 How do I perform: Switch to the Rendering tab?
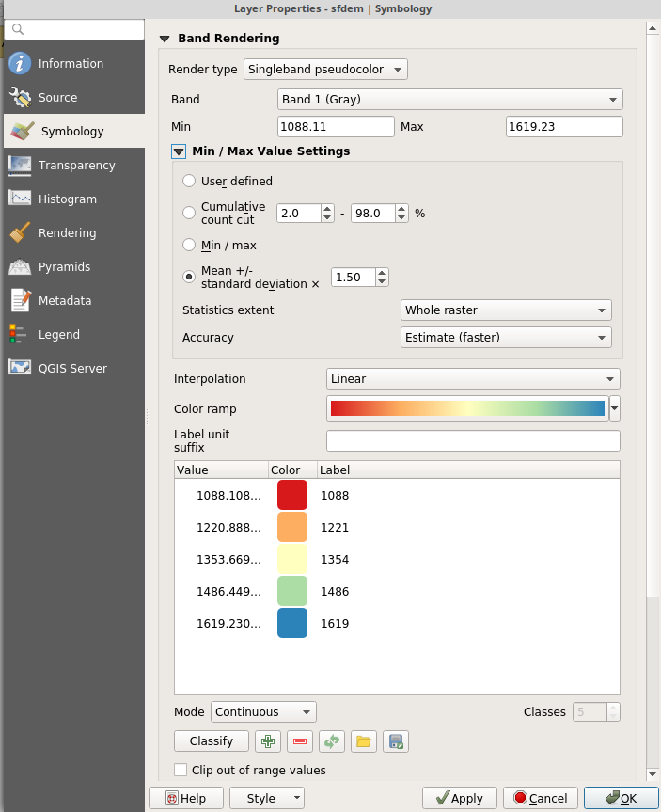(x=67, y=233)
